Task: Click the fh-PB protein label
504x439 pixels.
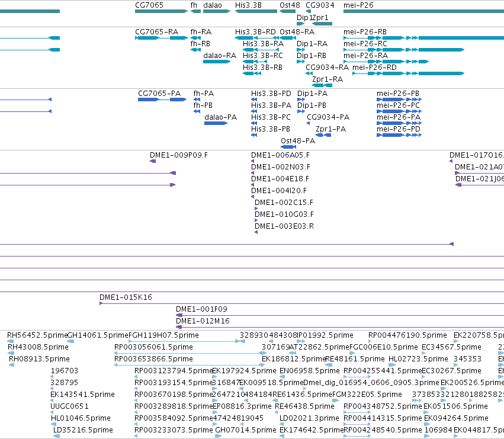Action: pyautogui.click(x=203, y=105)
